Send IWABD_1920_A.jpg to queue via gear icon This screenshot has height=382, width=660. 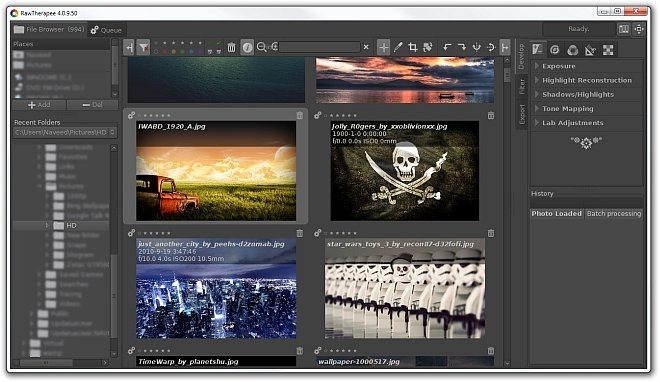coord(131,115)
